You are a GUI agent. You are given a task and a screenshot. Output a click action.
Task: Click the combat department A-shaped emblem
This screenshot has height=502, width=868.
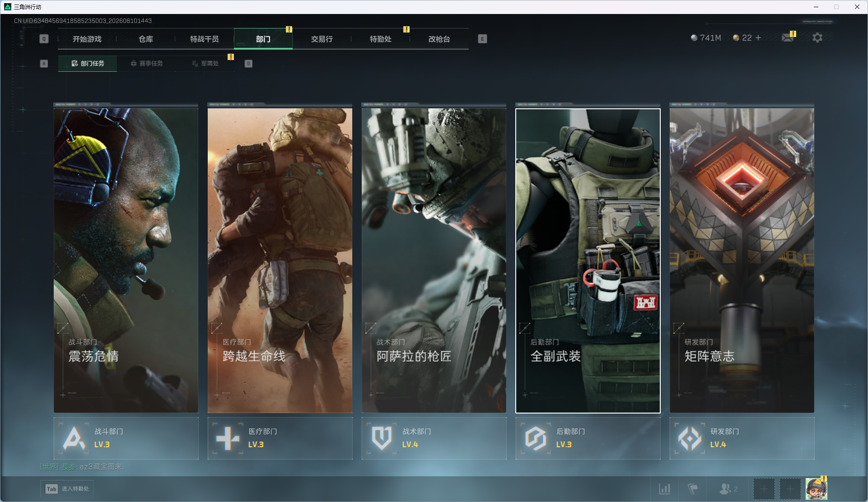[74, 438]
